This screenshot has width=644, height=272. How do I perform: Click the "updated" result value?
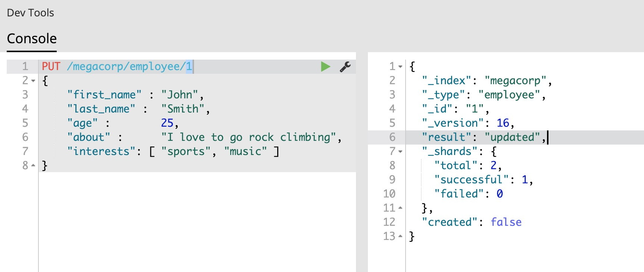[x=512, y=137]
